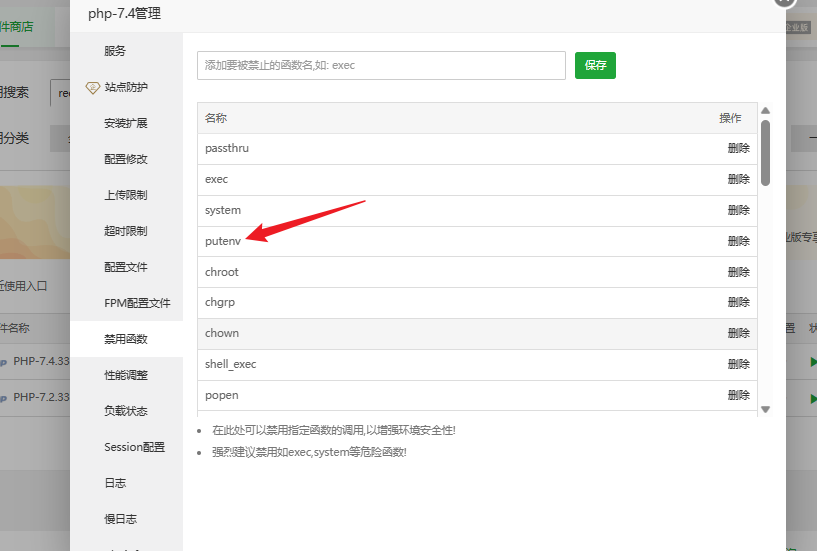This screenshot has height=551, width=817.
Task: View the 慢日志 tab
Action: [x=120, y=519]
